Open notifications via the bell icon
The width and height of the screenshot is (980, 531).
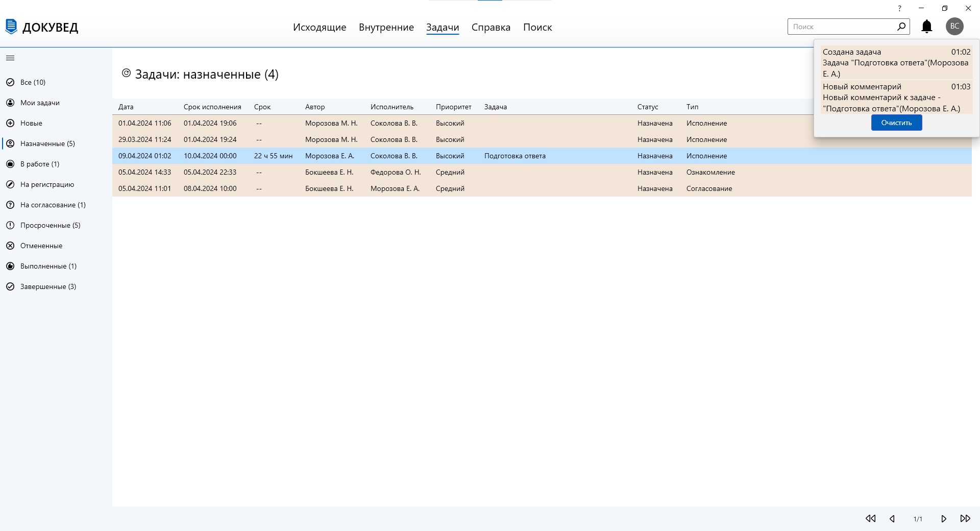coord(927,27)
